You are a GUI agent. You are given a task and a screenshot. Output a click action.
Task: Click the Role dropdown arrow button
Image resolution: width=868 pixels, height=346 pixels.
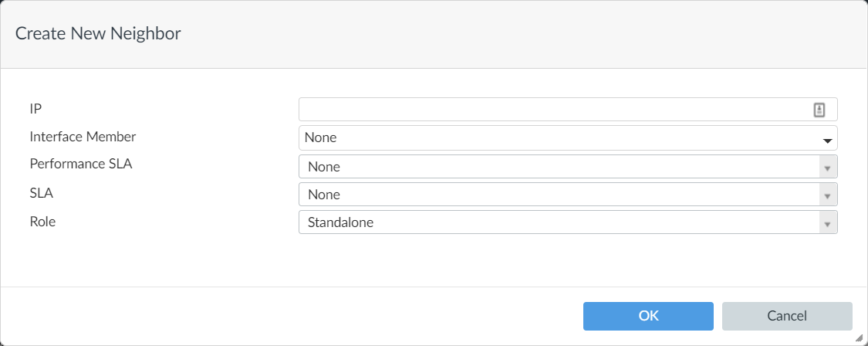(x=827, y=223)
